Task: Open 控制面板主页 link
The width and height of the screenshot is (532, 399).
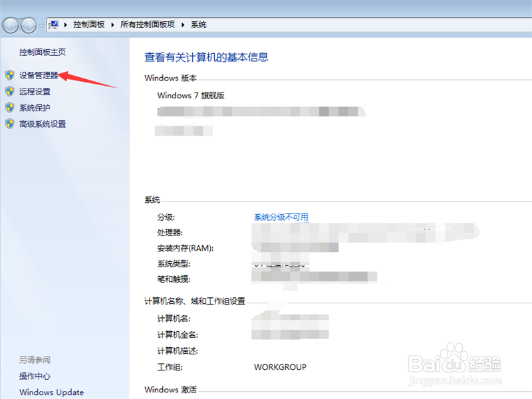Action: click(x=43, y=52)
